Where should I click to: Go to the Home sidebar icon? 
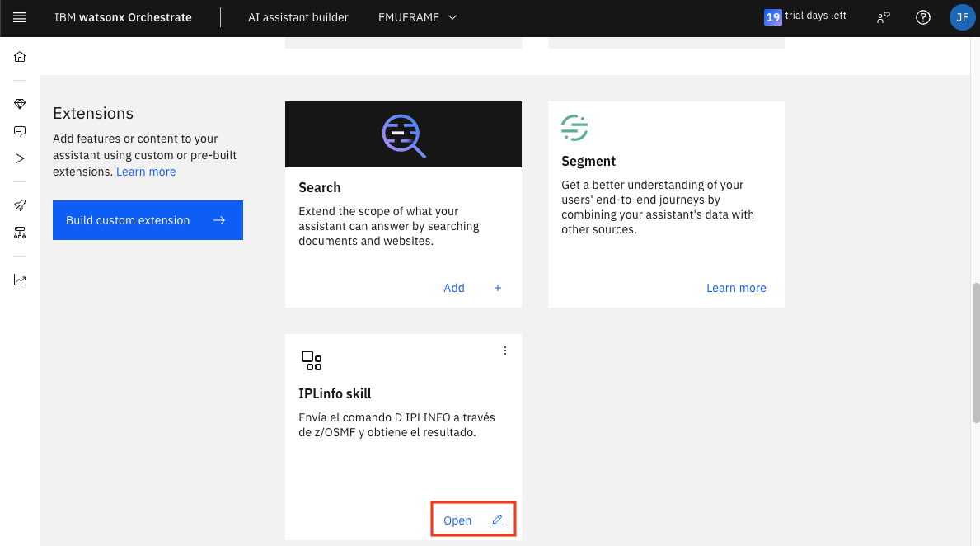(20, 57)
